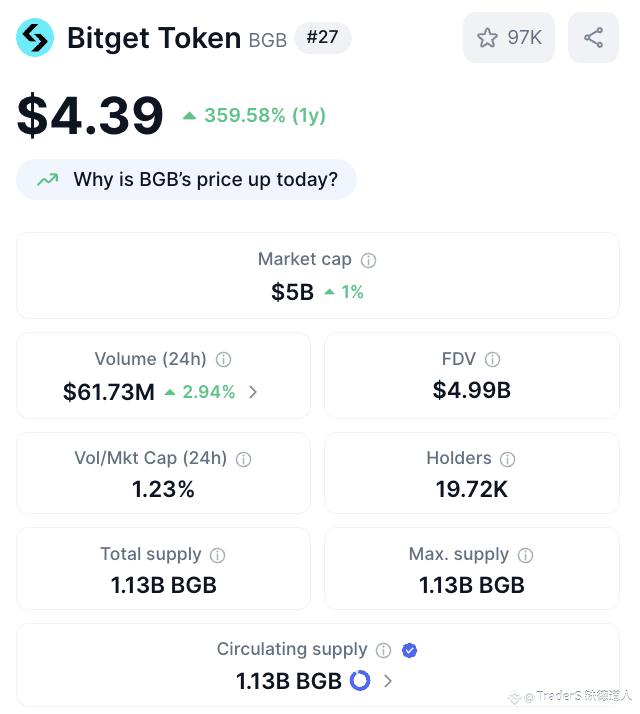640x714 pixels.
Task: Click the verified circulating supply badge
Action: (409, 650)
